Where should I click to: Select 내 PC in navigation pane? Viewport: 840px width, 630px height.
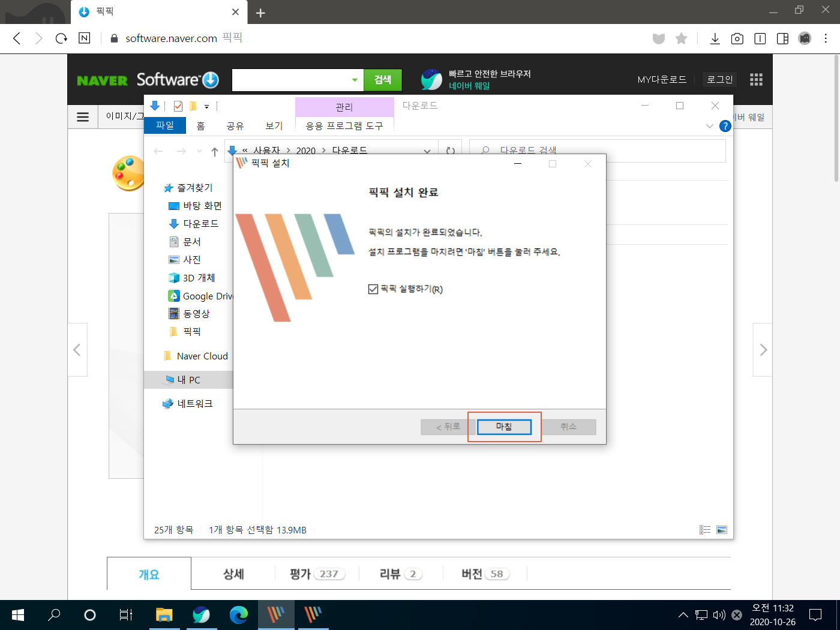pos(188,380)
